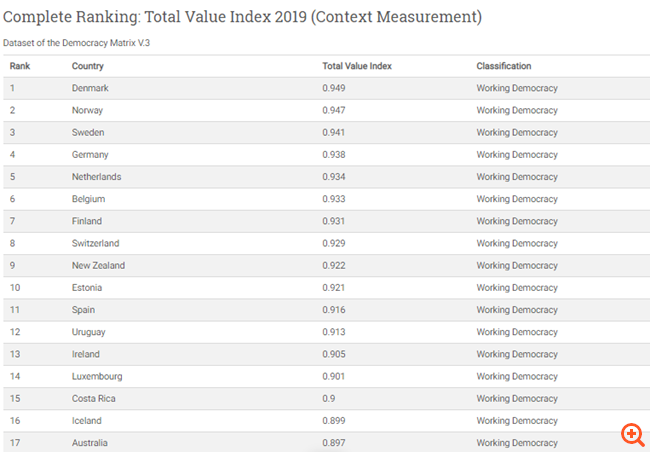This screenshot has width=650, height=452.
Task: Click the Country column header
Action: tap(87, 66)
